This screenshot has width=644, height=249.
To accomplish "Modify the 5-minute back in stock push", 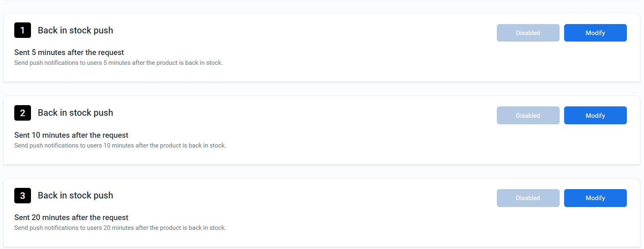I will [595, 33].
